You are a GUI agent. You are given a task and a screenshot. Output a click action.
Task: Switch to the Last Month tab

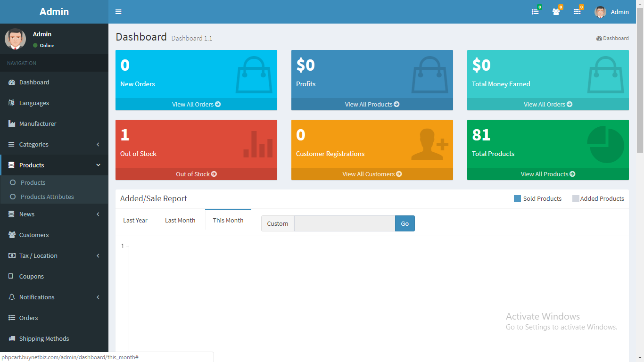pos(180,220)
